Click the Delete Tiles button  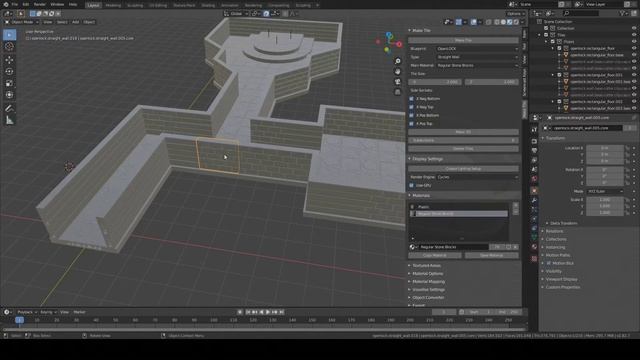pos(463,149)
